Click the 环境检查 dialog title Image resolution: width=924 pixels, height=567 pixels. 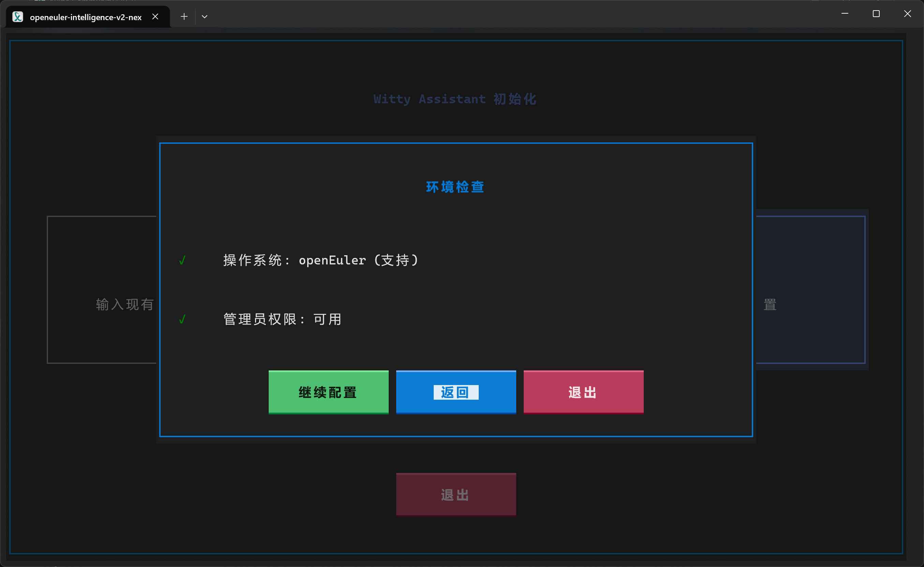point(455,187)
